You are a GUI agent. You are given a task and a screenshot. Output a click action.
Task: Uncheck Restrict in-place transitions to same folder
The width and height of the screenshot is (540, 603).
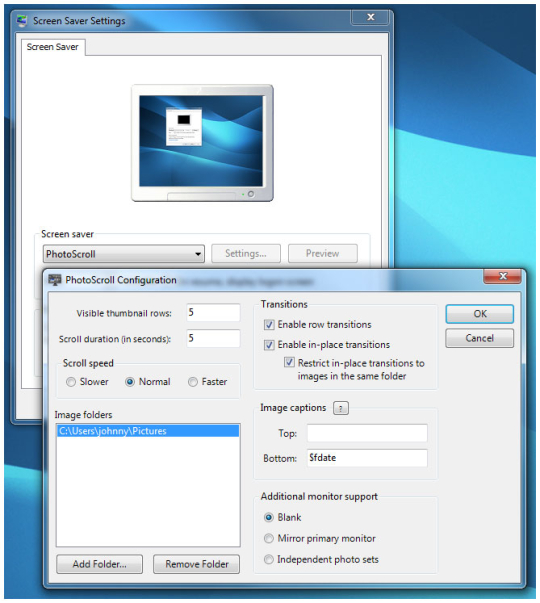click(289, 362)
